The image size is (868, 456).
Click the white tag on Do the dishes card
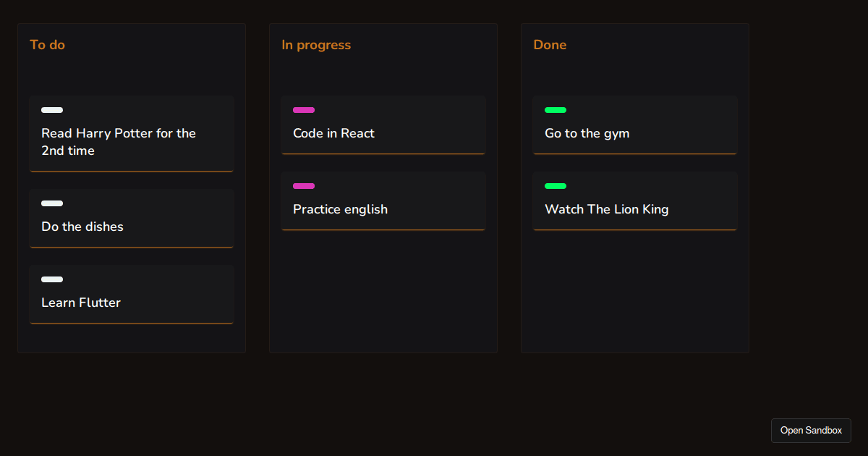(52, 203)
